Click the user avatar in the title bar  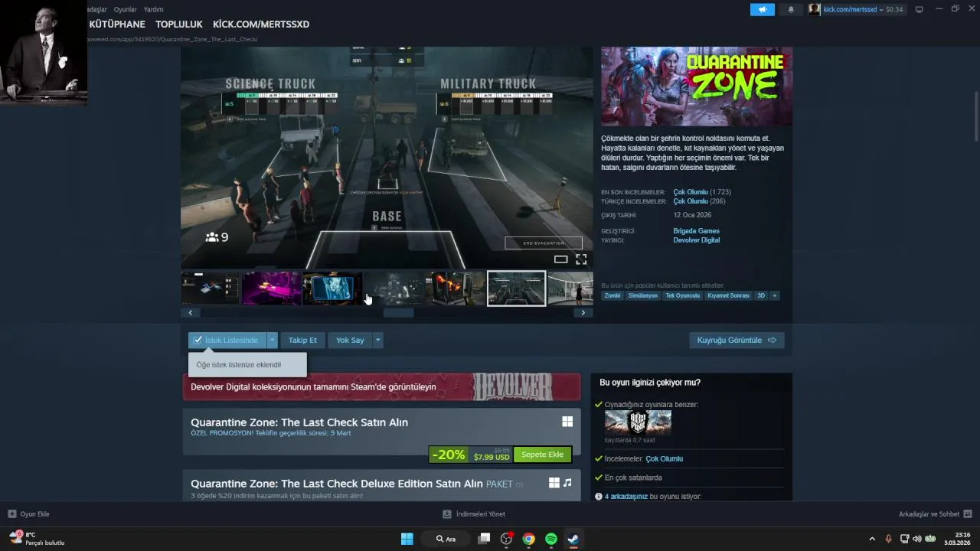pos(815,9)
